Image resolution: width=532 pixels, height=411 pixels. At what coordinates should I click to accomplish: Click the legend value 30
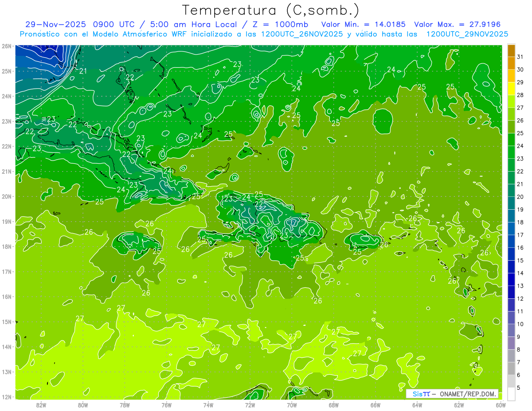pos(520,70)
